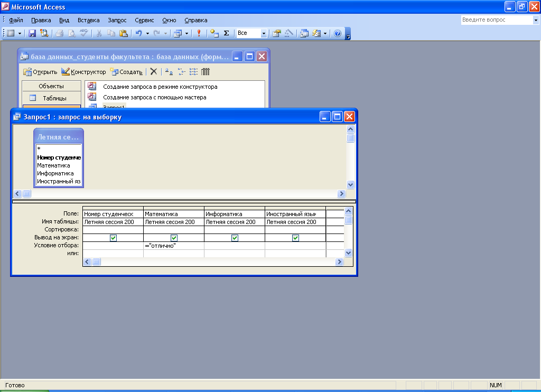
Task: Click scroll-right arrow of the table pane
Action: tap(342, 193)
